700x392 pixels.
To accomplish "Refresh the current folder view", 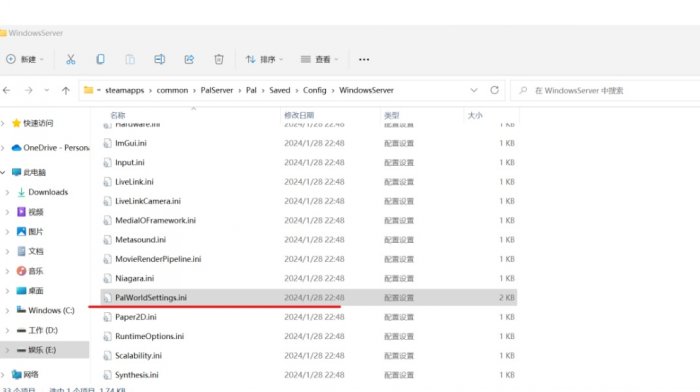I will pos(494,90).
